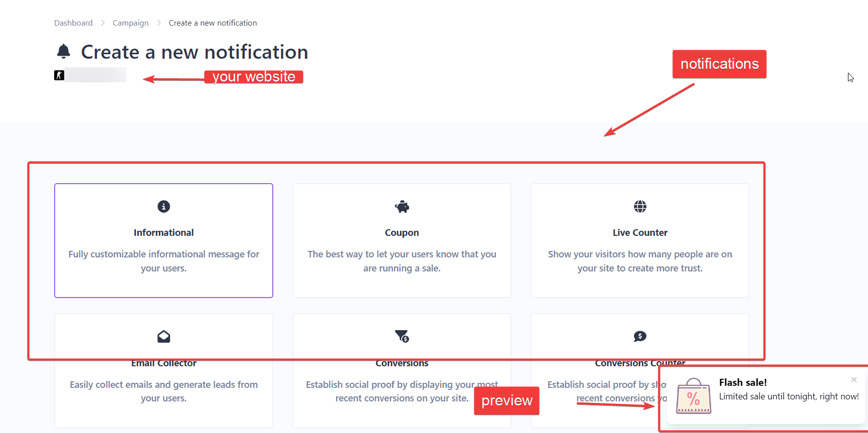Select the Informational notification card title

[x=163, y=233]
